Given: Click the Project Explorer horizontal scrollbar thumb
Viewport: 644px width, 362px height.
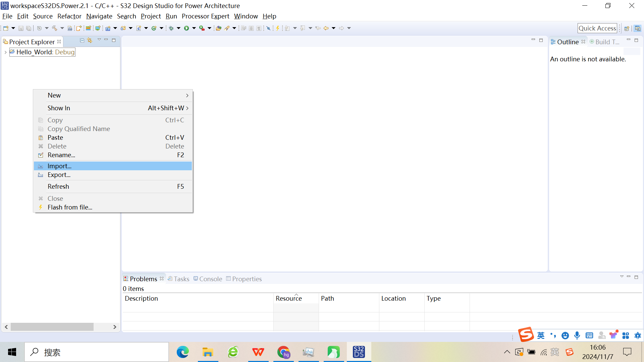Looking at the screenshot, I should (x=52, y=327).
